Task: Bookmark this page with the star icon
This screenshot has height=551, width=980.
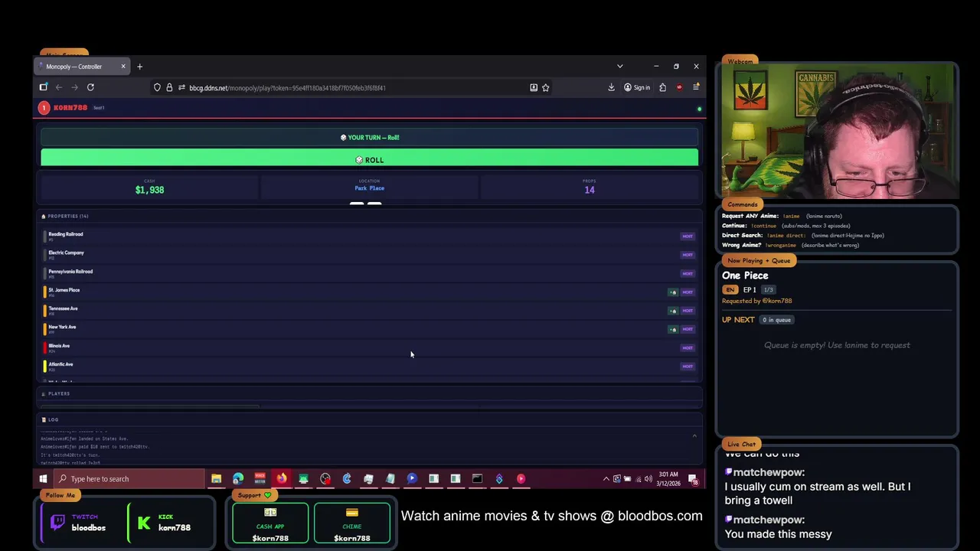Action: coord(545,87)
